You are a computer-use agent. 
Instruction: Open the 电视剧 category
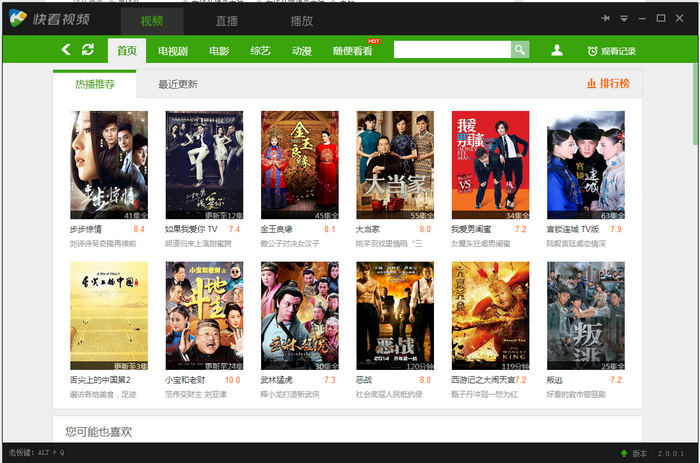pyautogui.click(x=173, y=51)
